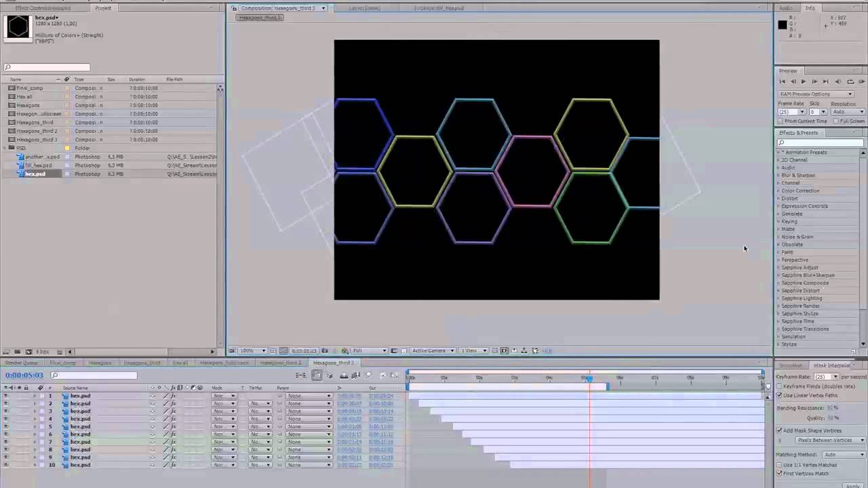The height and width of the screenshot is (488, 868).
Task: Click the interpret footage icon in Project panel
Action: 6,352
